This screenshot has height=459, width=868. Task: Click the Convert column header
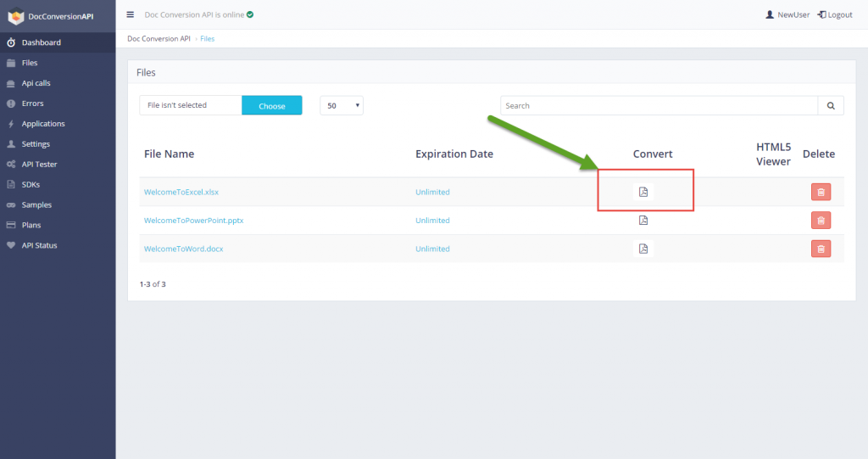tap(653, 154)
